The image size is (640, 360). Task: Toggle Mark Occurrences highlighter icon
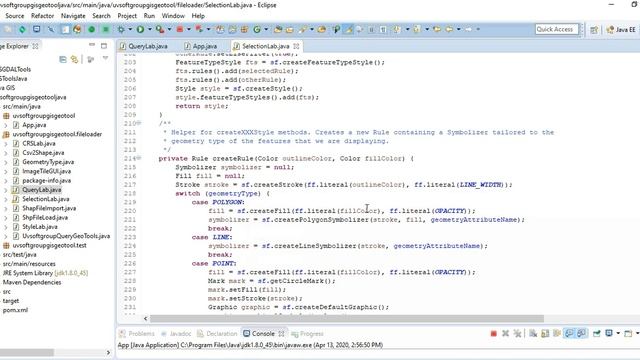(x=348, y=29)
